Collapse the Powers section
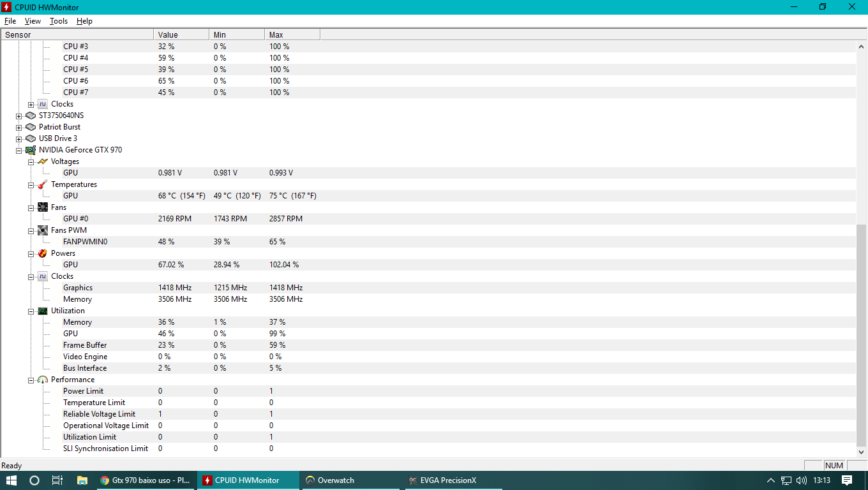Image resolution: width=868 pixels, height=490 pixels. point(31,254)
